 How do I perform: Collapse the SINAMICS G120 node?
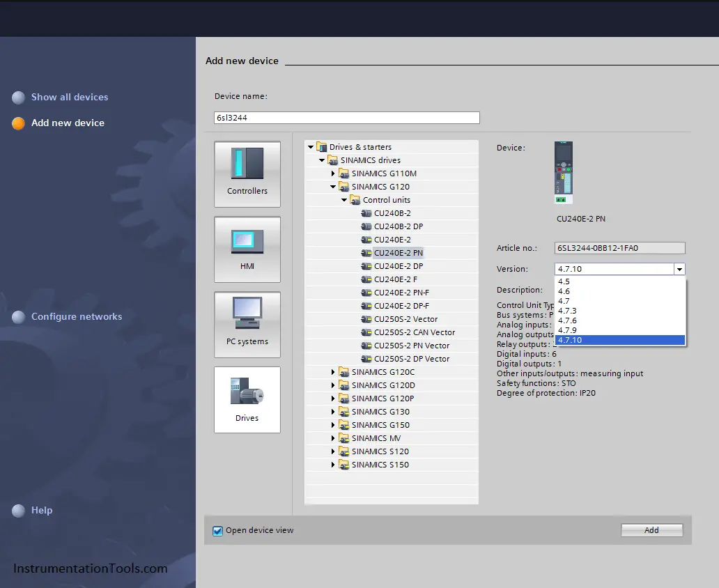[333, 187]
